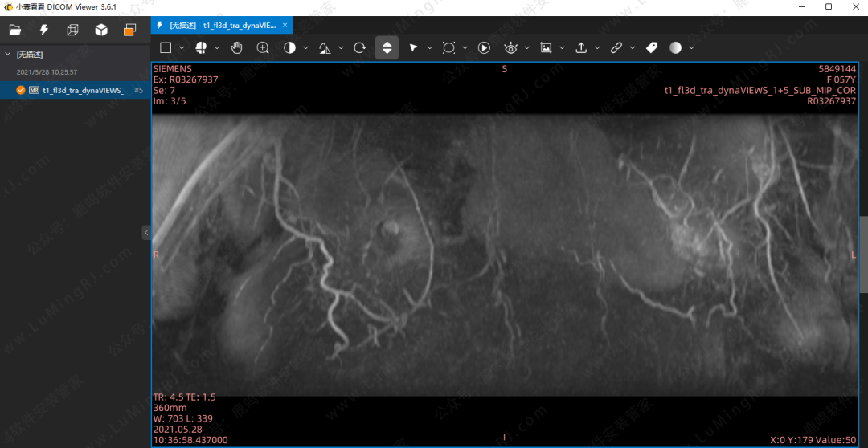868x448 pixels.
Task: Click the rotate image icon
Action: click(360, 48)
